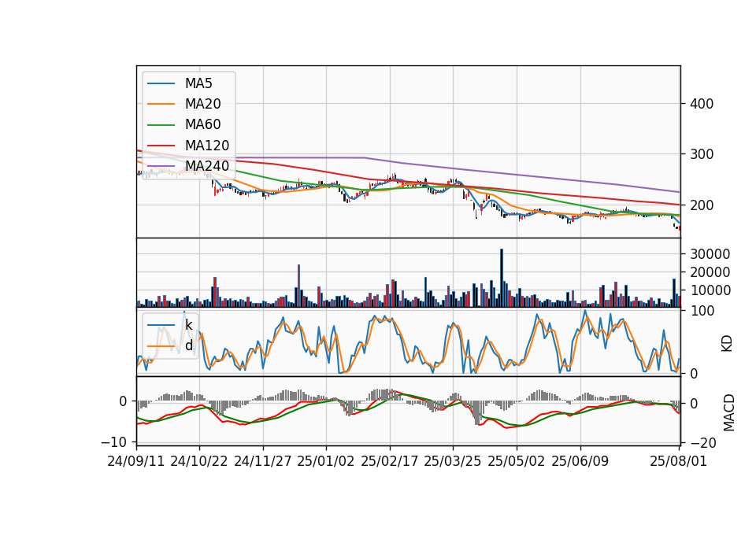Viewport: 756px width, 543px height.
Task: Click the 25/03/25 date axis label
Action: click(453, 461)
